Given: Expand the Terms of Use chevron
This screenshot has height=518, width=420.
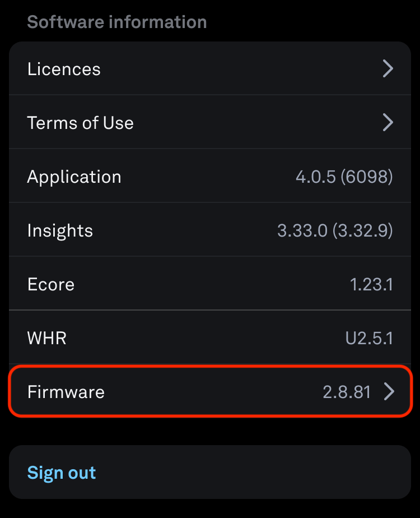Looking at the screenshot, I should pyautogui.click(x=388, y=122).
